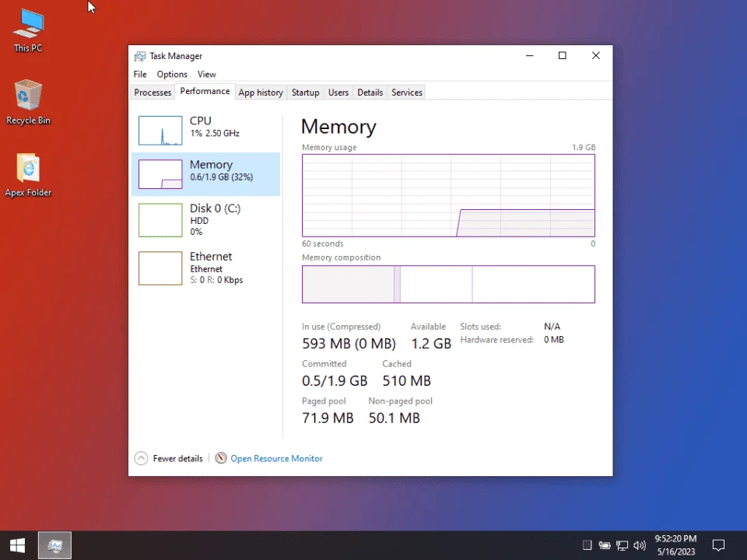Click the 510 MB cached value
The height and width of the screenshot is (560, 747).
406,381
